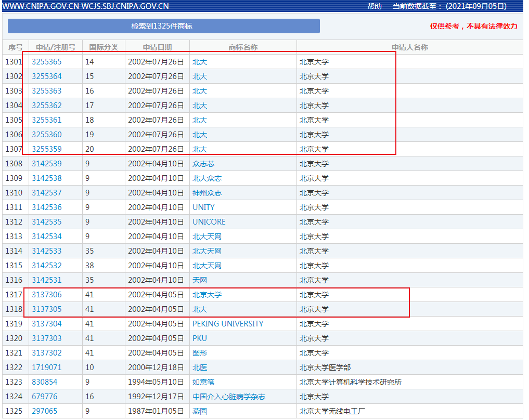
Task: Open the 北京大学 trademark name in row 1317
Action: pos(207,294)
